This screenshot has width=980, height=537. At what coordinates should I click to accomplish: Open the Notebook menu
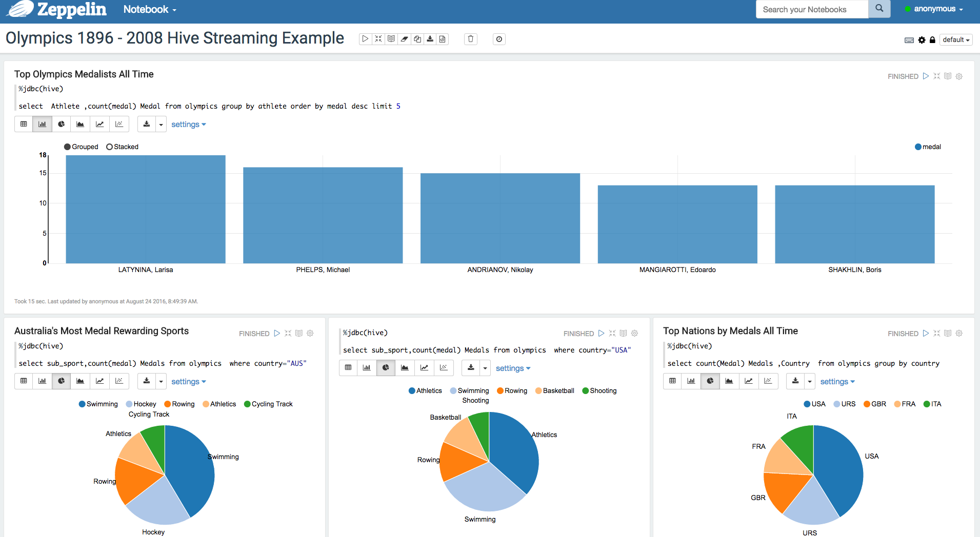pyautogui.click(x=149, y=9)
